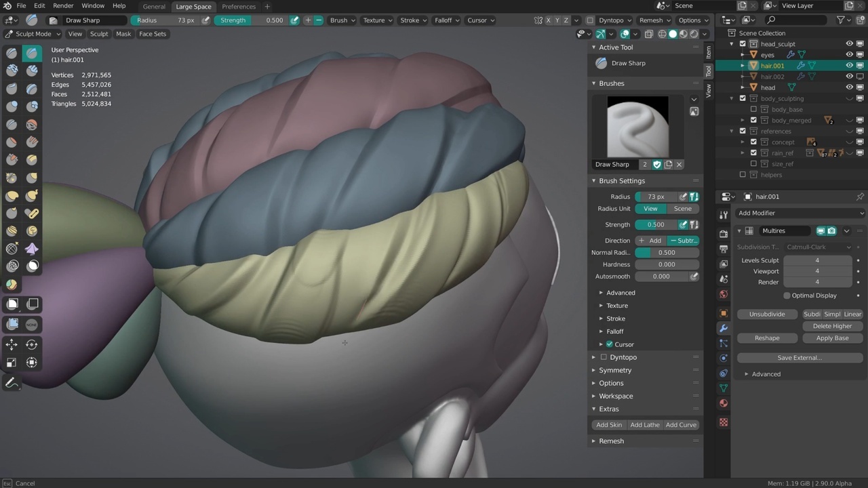The height and width of the screenshot is (488, 868).
Task: Switch to solid viewport shading
Action: (673, 34)
